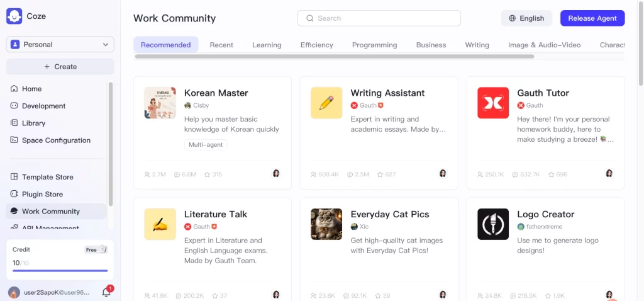Switch to the Efficiency tab

tap(317, 45)
